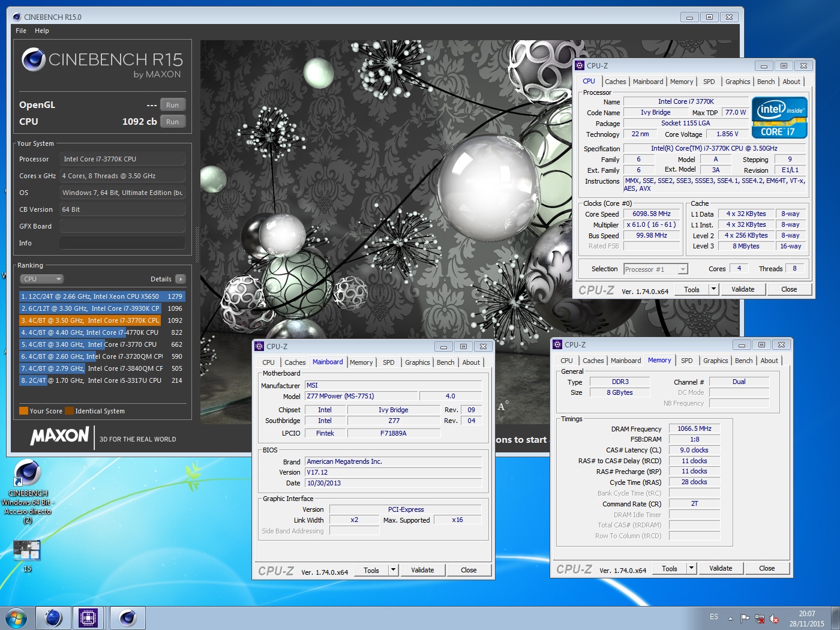This screenshot has width=840, height=630.
Task: Open the Processor #1 selection dropdown
Action: [x=656, y=269]
